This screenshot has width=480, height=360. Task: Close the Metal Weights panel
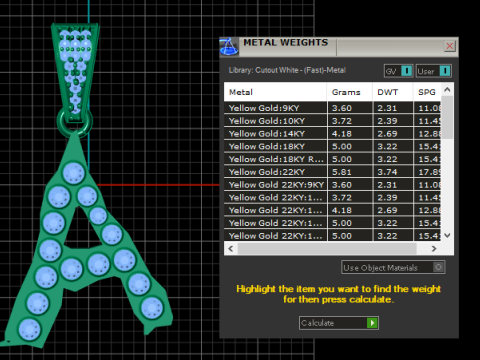point(450,46)
